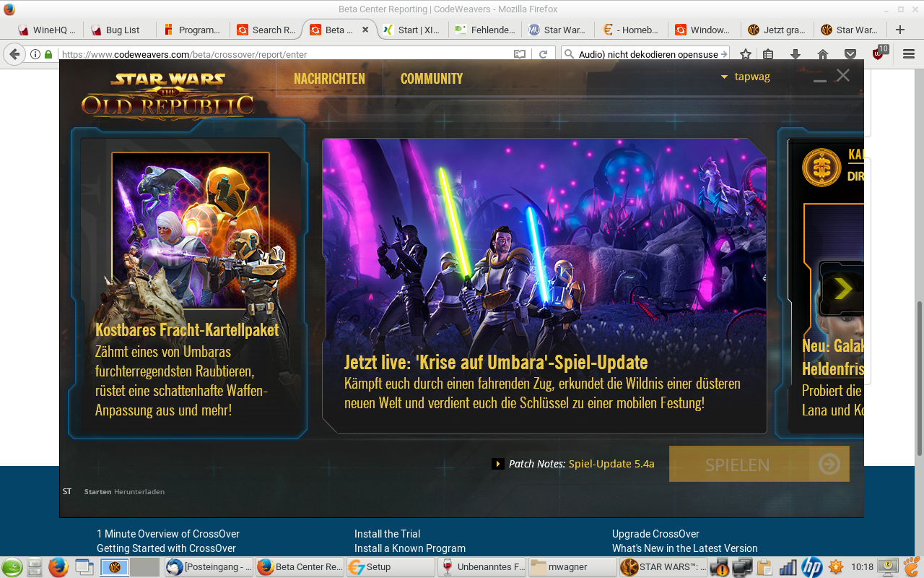Open the panel clock showing 10:18
Screen dimensions: 924x578
tap(862, 567)
